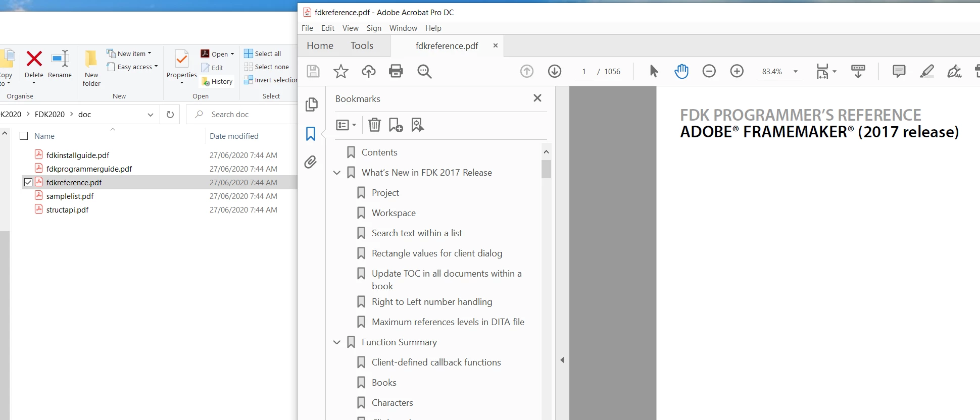
Task: Open the Easy access dropdown in Explorer
Action: 132,67
